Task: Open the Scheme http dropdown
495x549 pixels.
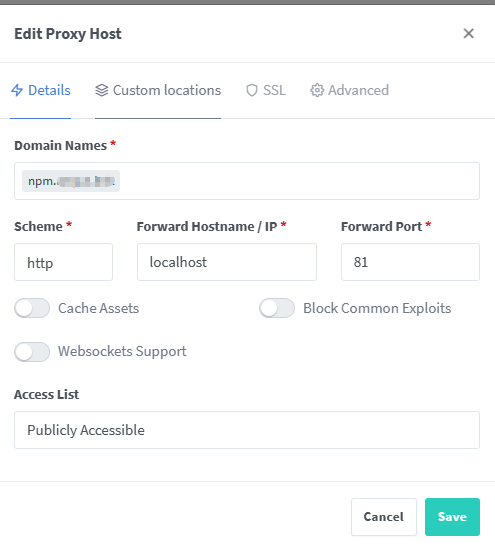Action: [63, 262]
